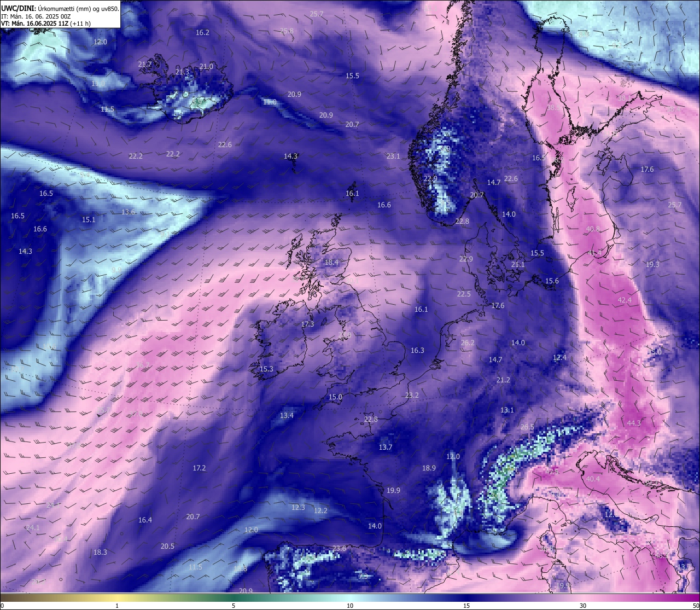Screen dimensions: 700x610
Task: Click the 26.5 value near the Alps
Action: click(x=527, y=427)
